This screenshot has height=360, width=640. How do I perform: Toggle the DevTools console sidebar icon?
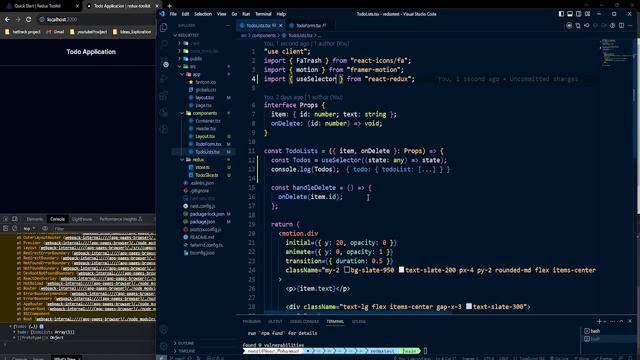6,229
